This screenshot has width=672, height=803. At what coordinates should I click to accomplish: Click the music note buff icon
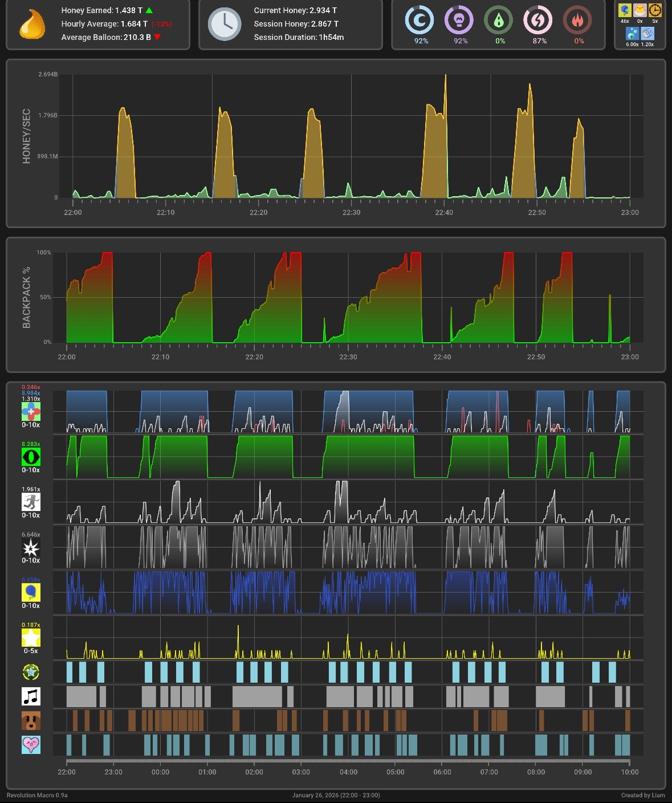coord(31,696)
